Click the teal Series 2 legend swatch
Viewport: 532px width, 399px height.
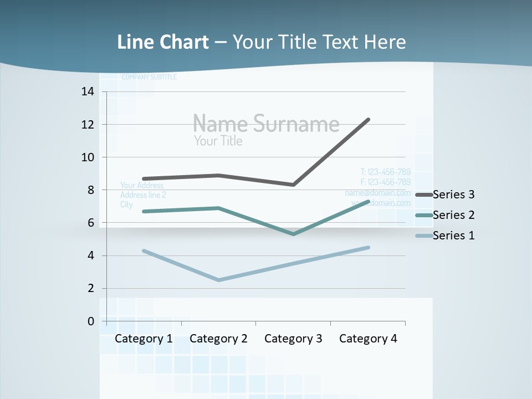click(x=424, y=216)
